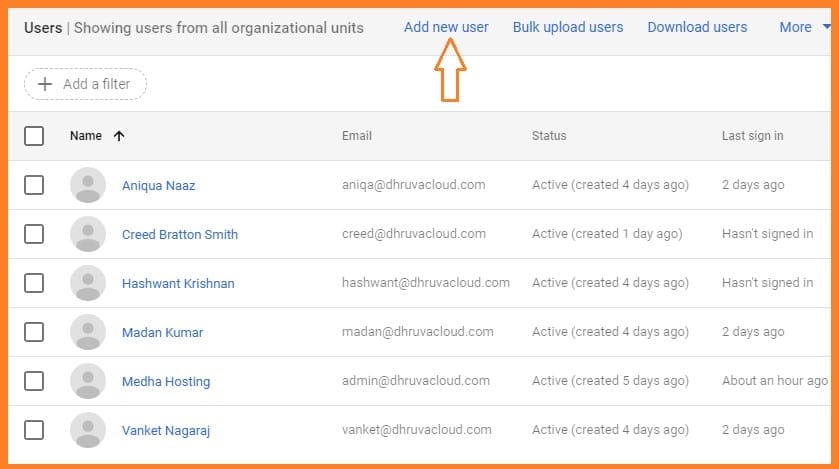Click Madan Kumar's profile avatar
Image resolution: width=839 pixels, height=469 pixels.
(88, 332)
